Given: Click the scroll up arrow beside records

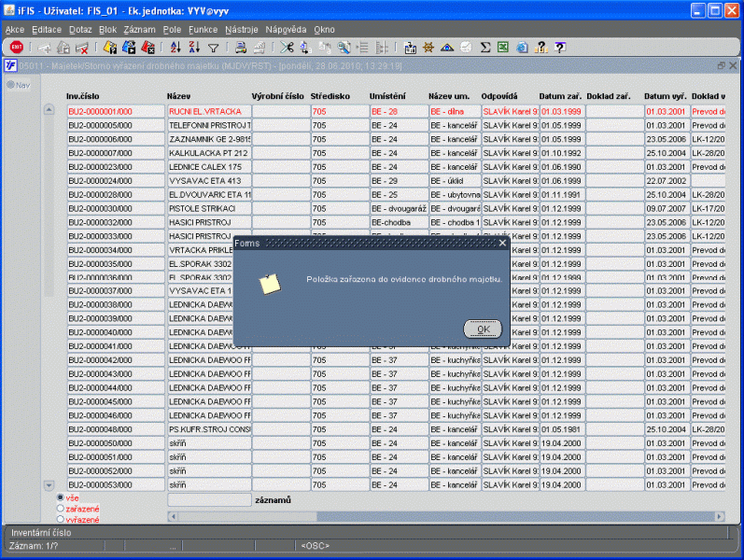Looking at the screenshot, I should pyautogui.click(x=49, y=110).
